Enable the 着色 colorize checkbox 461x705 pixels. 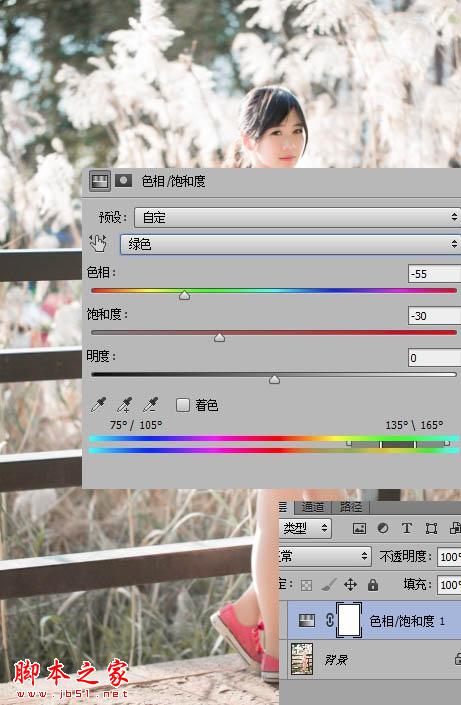point(183,405)
